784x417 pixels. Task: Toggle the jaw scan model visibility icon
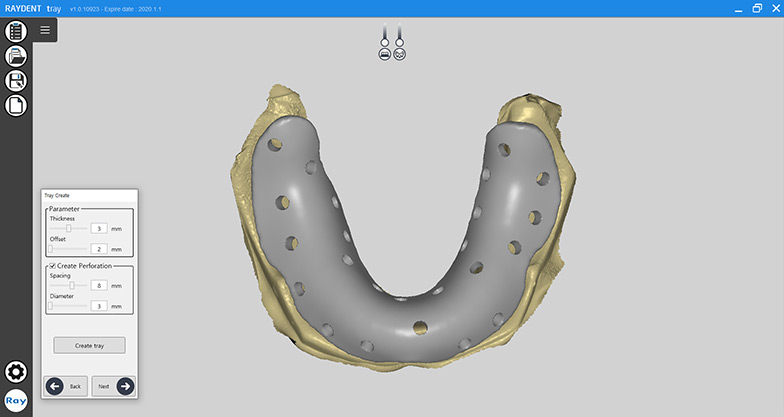(400, 55)
